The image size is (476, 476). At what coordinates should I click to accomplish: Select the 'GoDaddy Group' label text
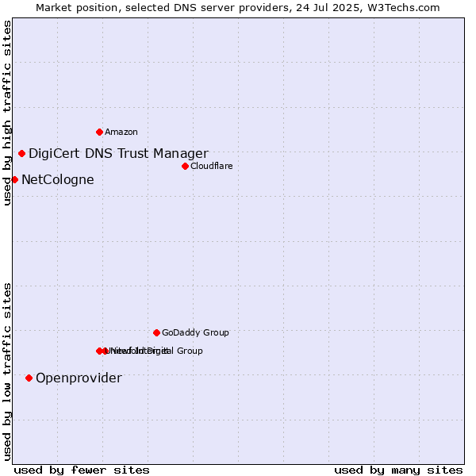195,332
